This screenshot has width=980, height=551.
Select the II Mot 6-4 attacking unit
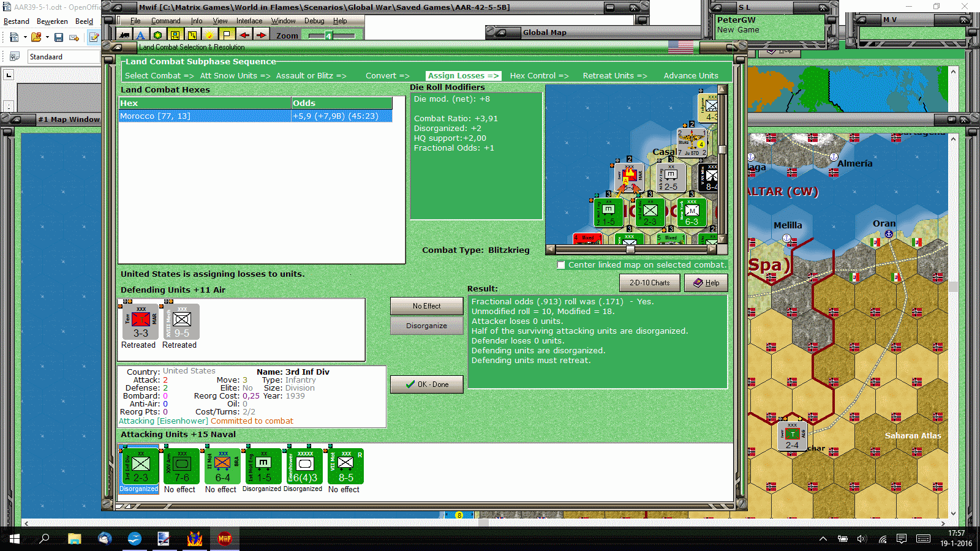[x=222, y=467]
